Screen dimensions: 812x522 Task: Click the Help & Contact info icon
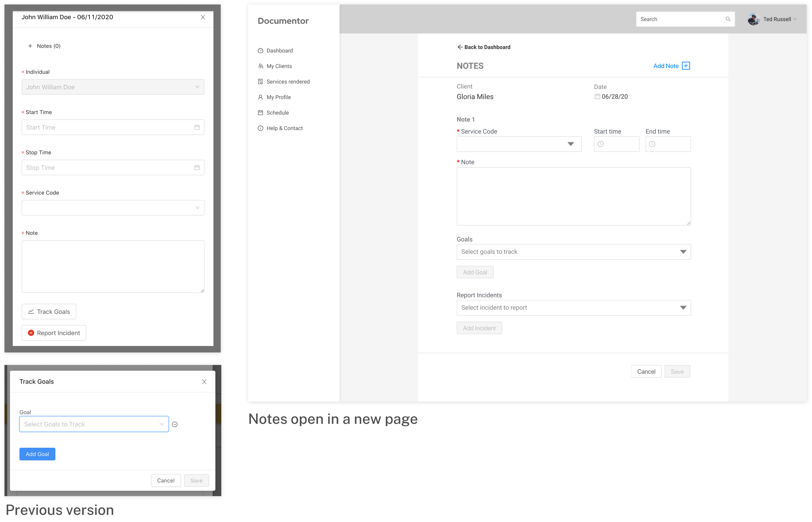point(260,128)
